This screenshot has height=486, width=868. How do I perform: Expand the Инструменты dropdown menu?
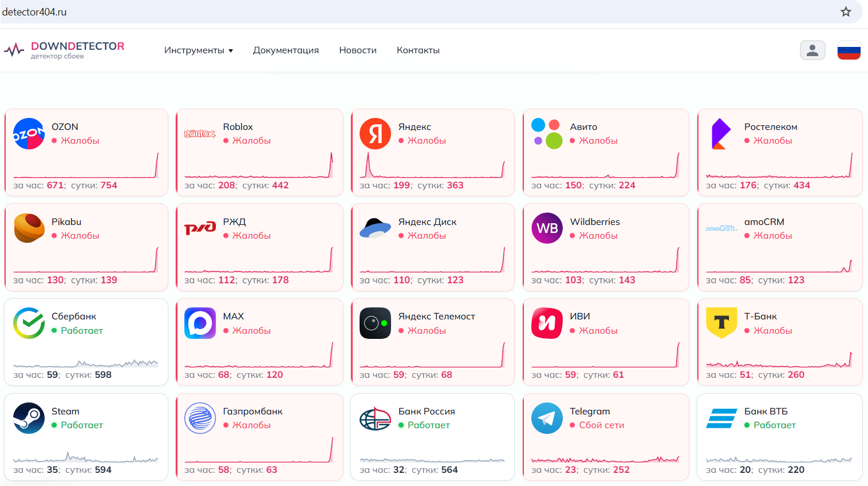tap(199, 50)
